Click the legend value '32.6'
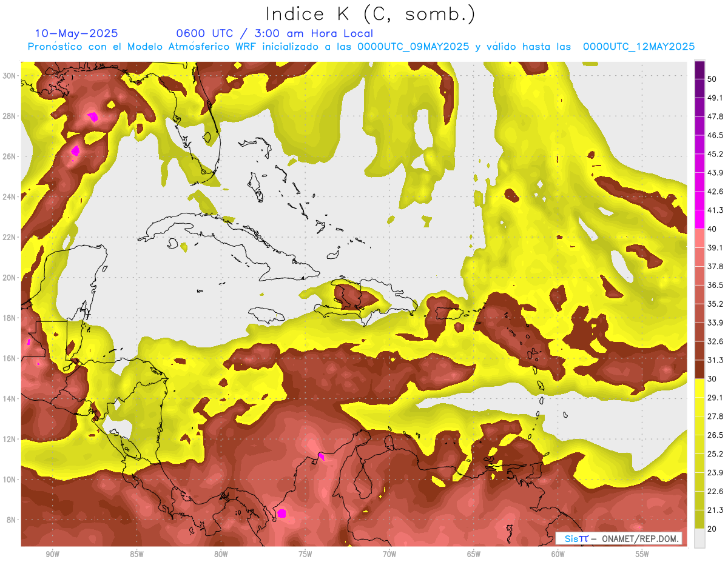728x562 pixels. [715, 341]
